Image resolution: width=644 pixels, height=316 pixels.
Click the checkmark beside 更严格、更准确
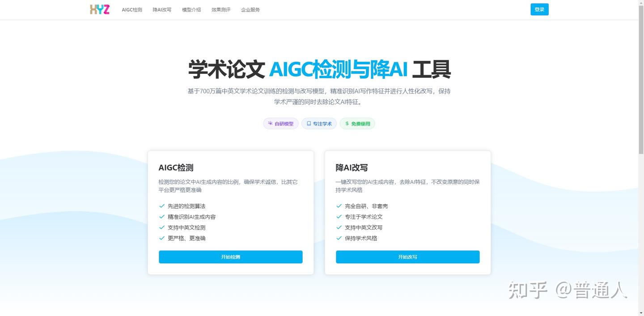click(x=161, y=238)
